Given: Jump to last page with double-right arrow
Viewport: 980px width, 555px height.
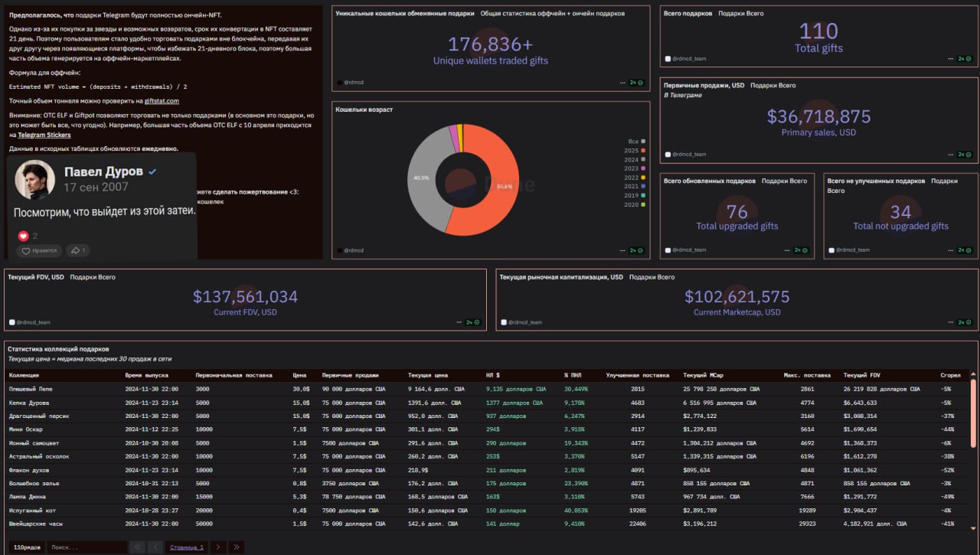Looking at the screenshot, I should click(236, 547).
